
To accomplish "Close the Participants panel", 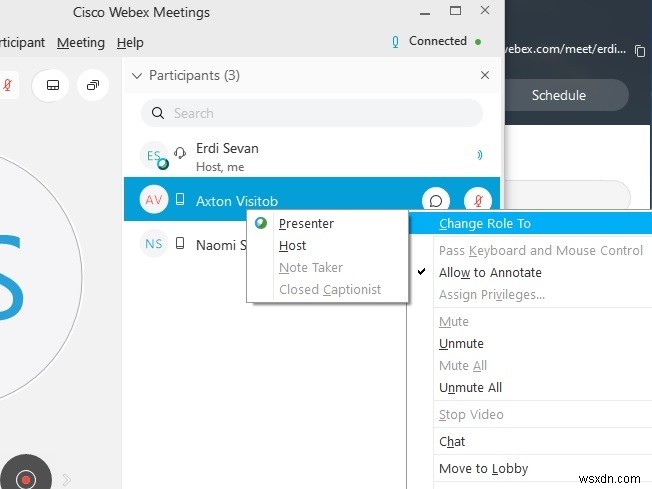I will 485,76.
